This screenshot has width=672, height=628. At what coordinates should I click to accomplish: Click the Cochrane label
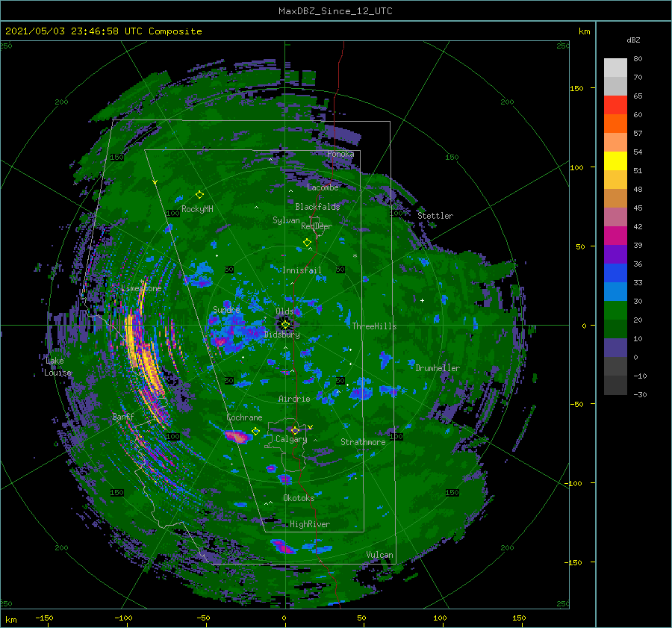pyautogui.click(x=244, y=417)
